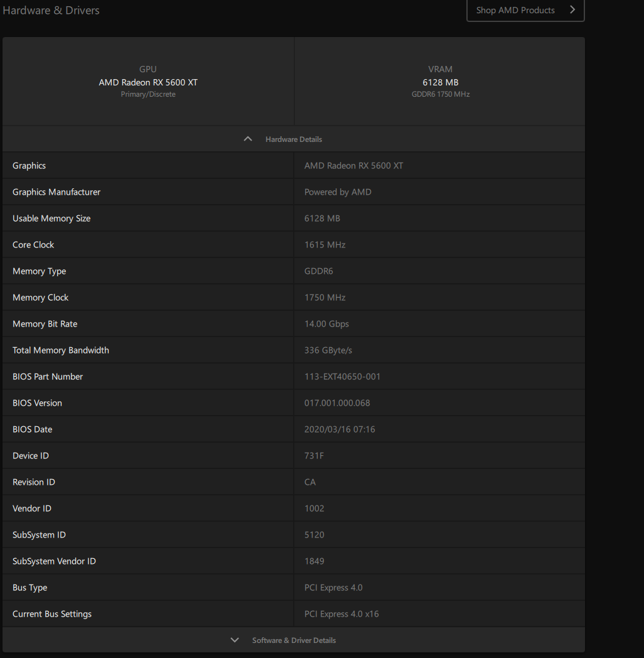The height and width of the screenshot is (658, 644).
Task: Select the 14.00 Gbps value
Action: click(326, 324)
